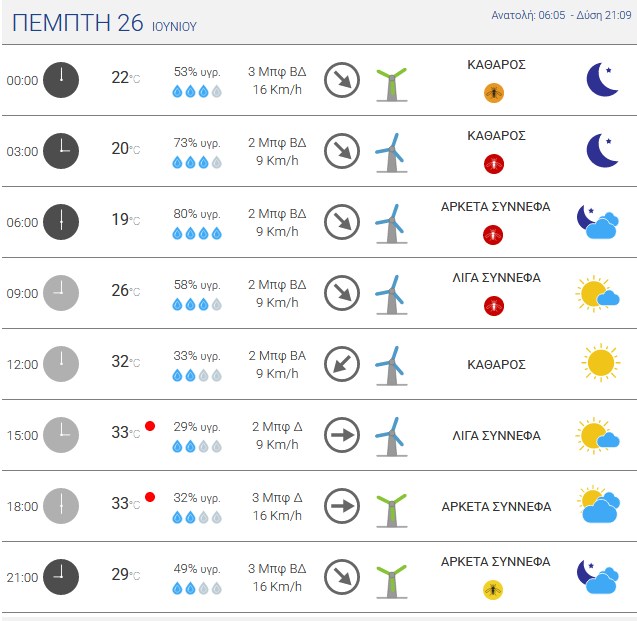Click the moon with cloud icon at 06:00
Viewport: 637px width, 621px height.
[598, 223]
